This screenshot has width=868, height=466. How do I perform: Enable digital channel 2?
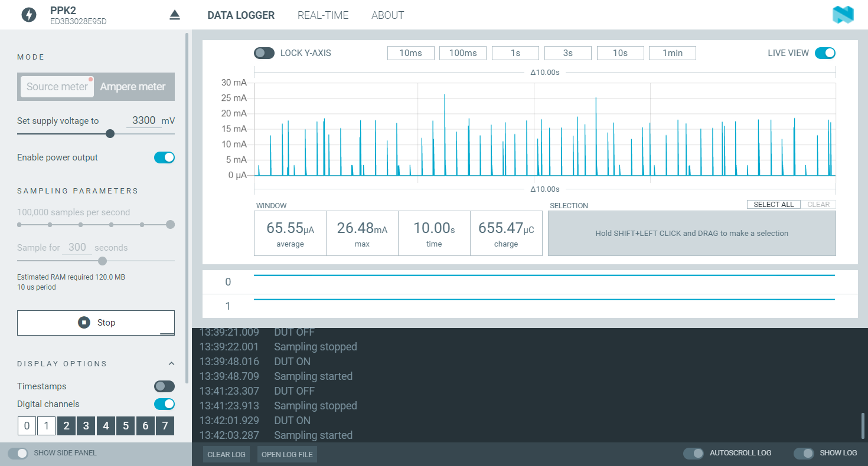(66, 426)
